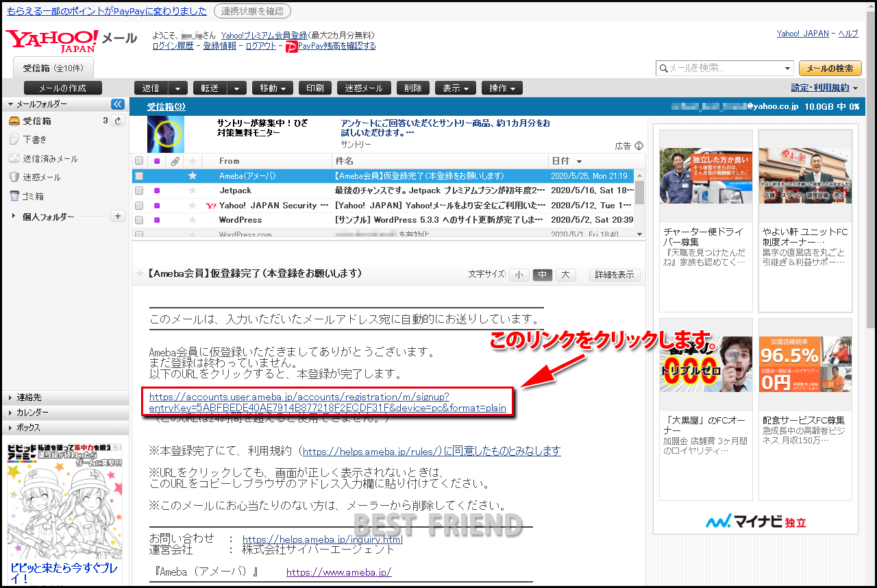This screenshot has height=588, width=877.
Task: Click check link status (連携状態を確認) button
Action: click(252, 11)
